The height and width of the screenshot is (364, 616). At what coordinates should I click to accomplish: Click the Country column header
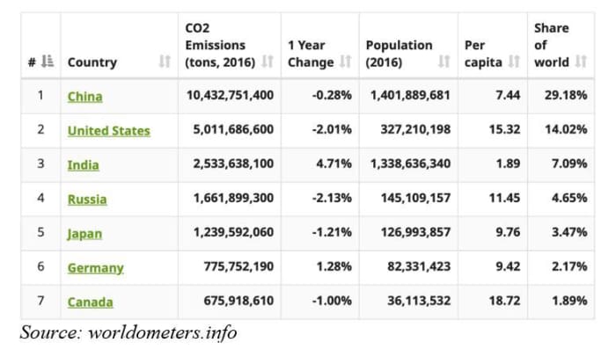92,62
